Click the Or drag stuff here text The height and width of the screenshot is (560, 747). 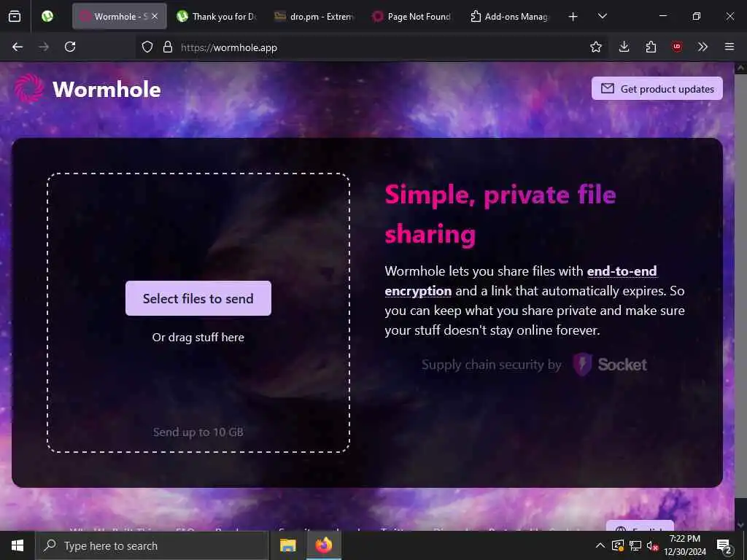point(198,337)
